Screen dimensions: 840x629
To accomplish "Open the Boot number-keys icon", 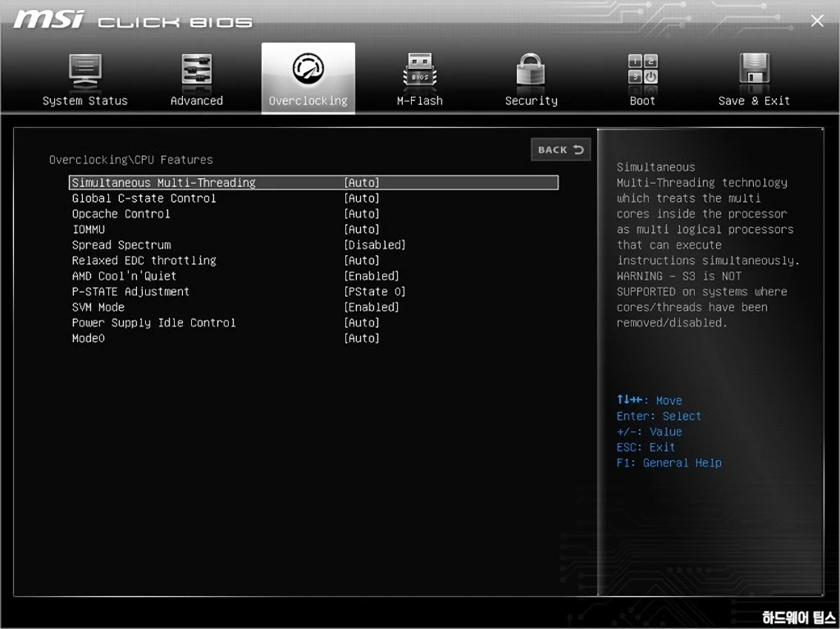I will click(643, 70).
